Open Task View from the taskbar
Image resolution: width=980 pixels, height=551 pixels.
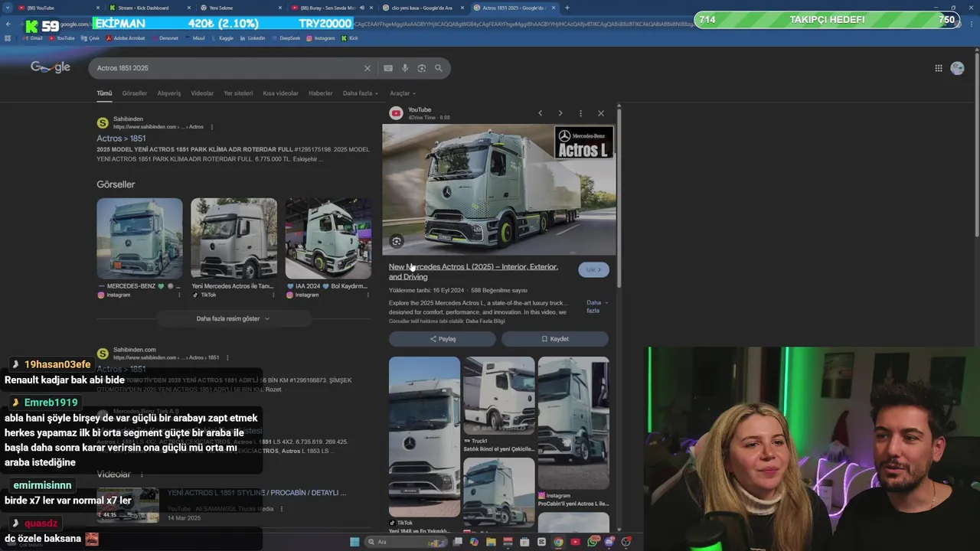(457, 542)
